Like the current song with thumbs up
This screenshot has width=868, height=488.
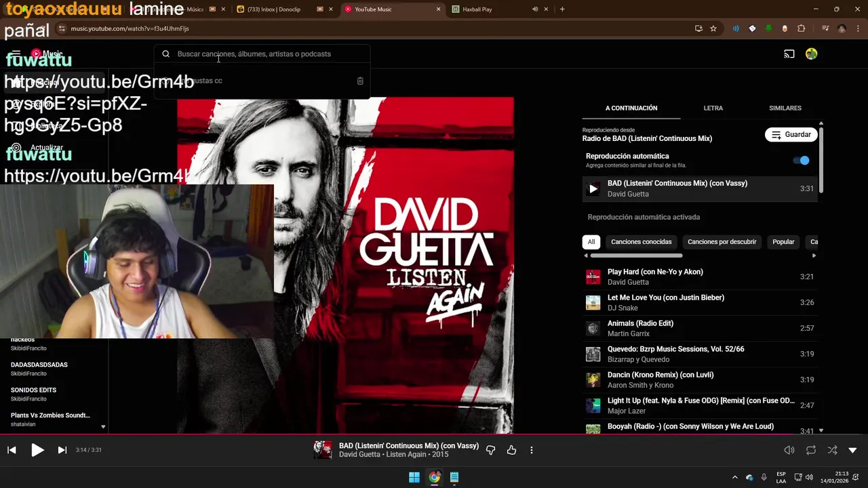(511, 450)
